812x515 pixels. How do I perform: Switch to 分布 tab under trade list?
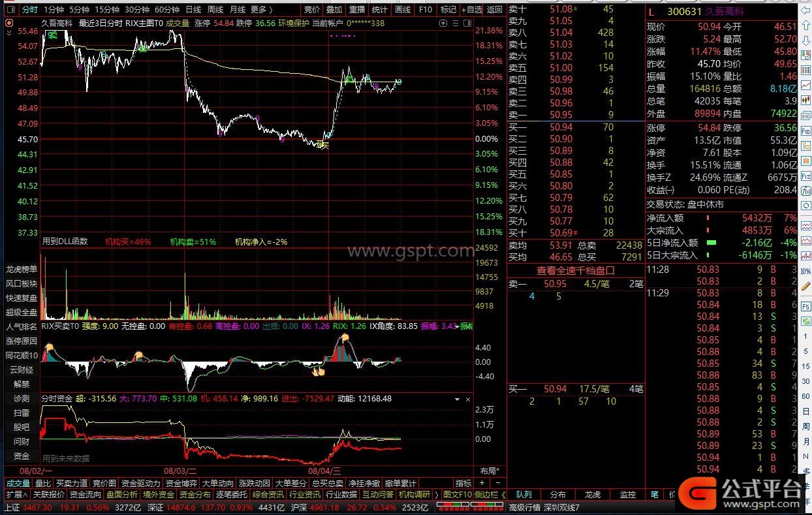click(x=558, y=495)
